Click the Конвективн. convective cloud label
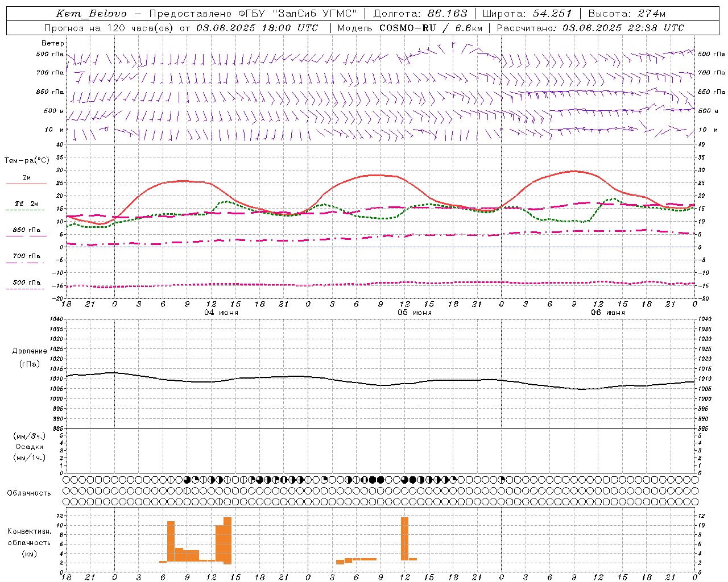This screenshot has width=728, height=582. point(30,531)
